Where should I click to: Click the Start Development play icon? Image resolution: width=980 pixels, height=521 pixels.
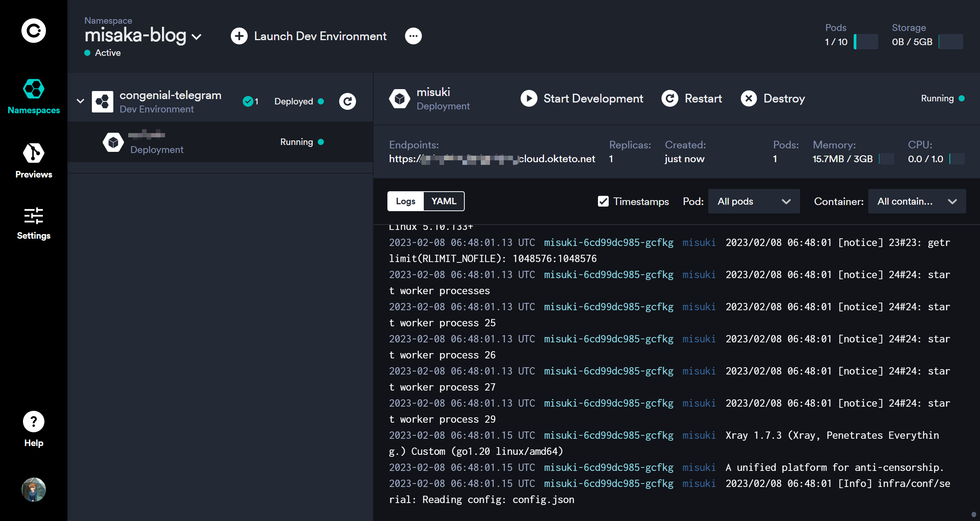point(529,99)
